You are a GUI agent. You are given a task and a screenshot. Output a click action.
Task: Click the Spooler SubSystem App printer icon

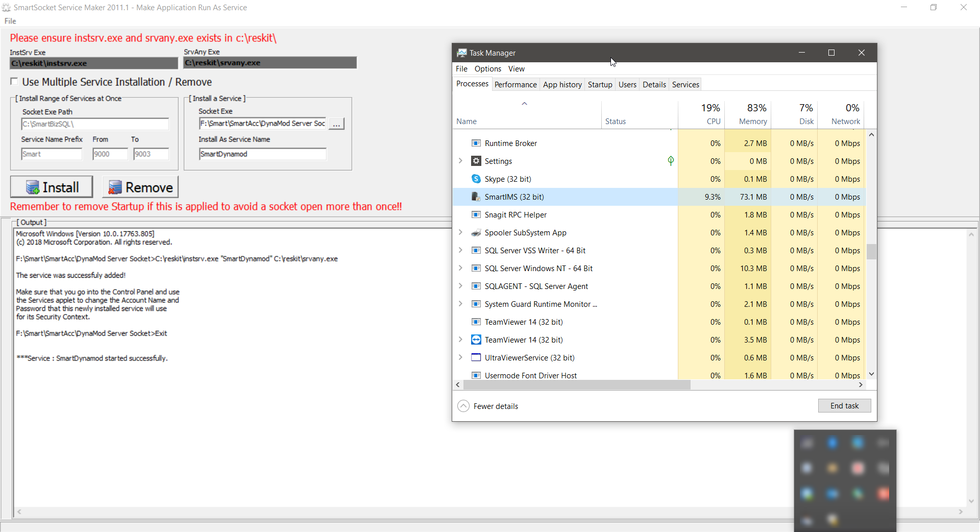point(476,233)
